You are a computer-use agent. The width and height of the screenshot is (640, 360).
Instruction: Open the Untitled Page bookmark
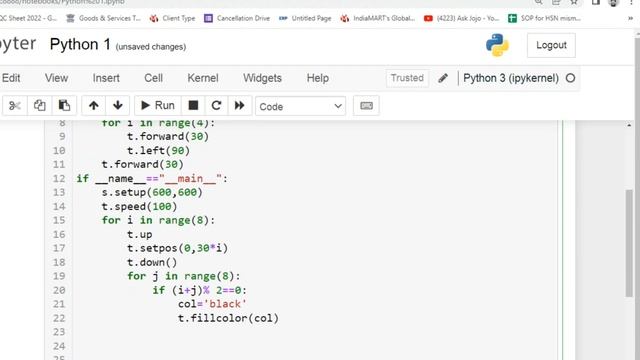click(x=305, y=18)
